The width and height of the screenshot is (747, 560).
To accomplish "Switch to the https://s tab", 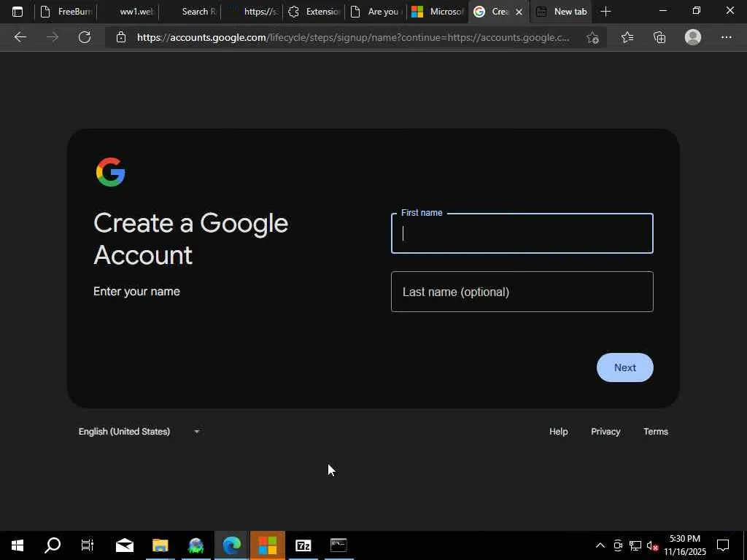I will 252,12.
